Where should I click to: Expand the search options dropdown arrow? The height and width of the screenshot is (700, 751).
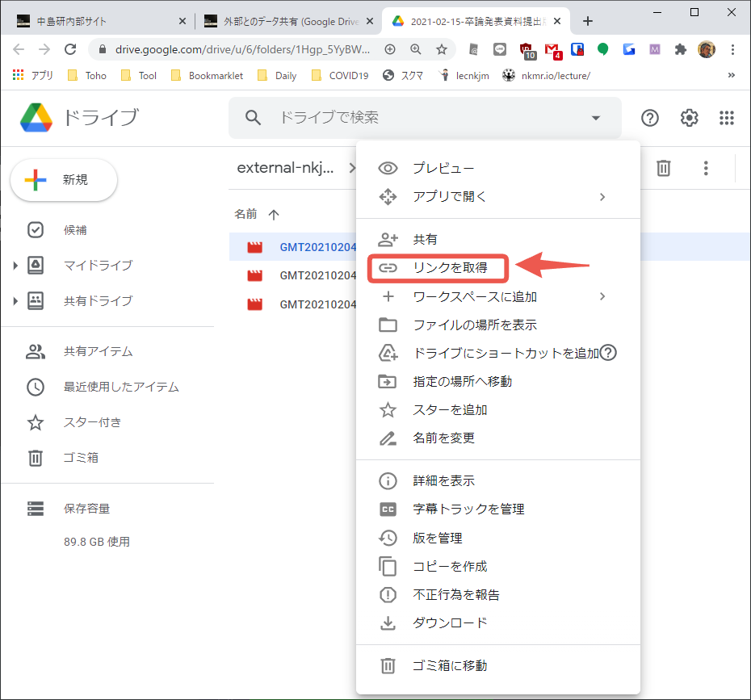(596, 118)
